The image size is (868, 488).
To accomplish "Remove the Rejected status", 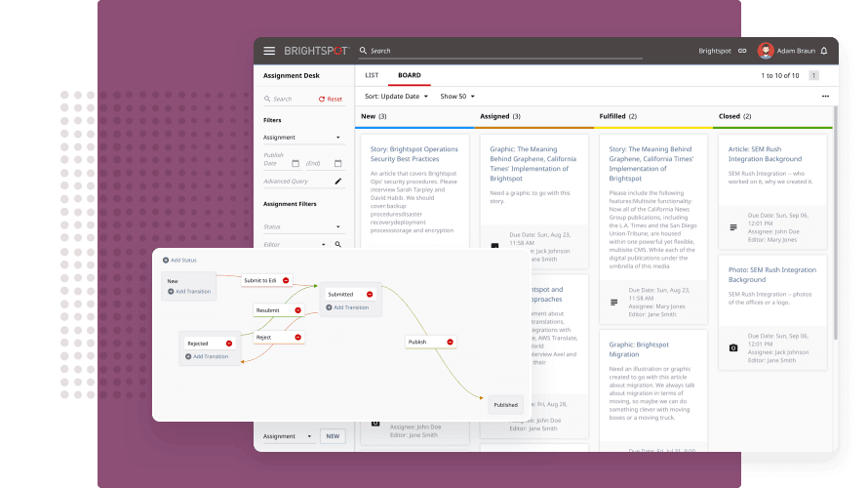I will (x=228, y=344).
